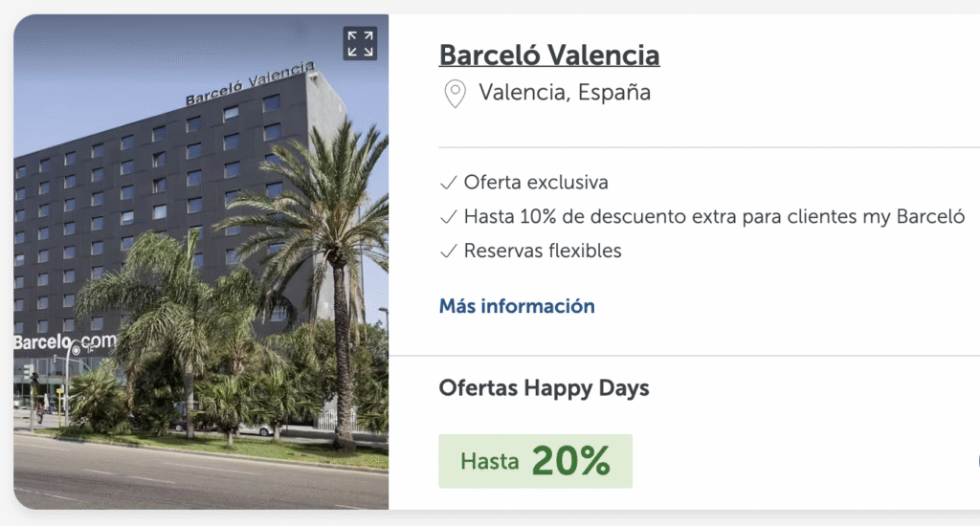Screen dimensions: 980x526
Task: Click the word Hasta in green badge
Action: tap(489, 462)
